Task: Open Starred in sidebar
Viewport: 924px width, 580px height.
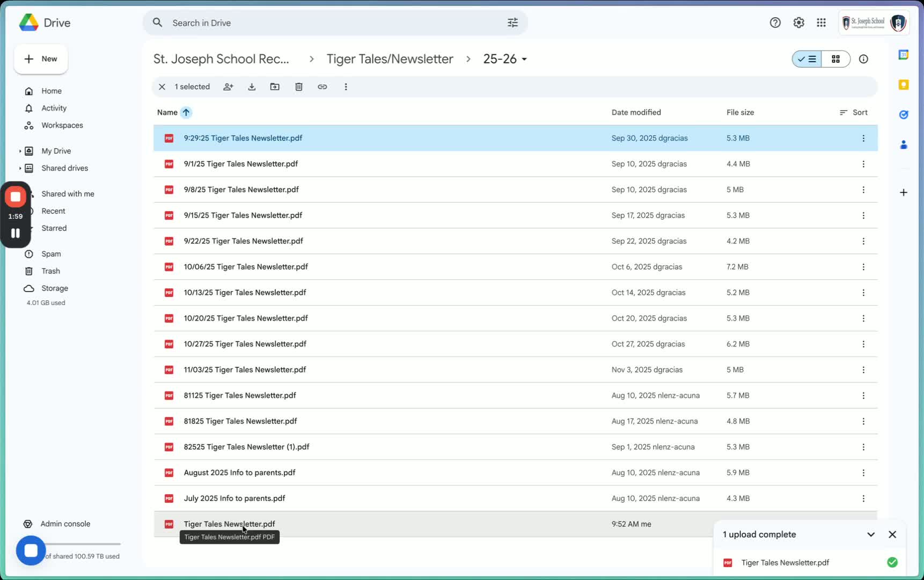Action: tap(54, 228)
